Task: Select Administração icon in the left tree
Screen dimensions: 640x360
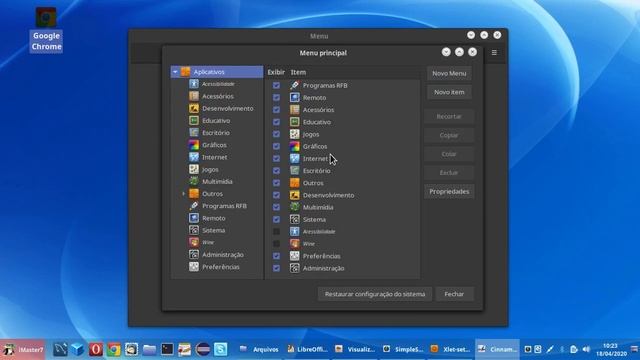Action: 194,255
